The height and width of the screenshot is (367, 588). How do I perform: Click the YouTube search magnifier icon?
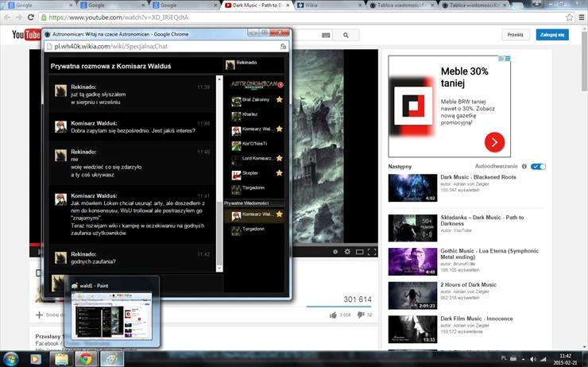[x=346, y=35]
